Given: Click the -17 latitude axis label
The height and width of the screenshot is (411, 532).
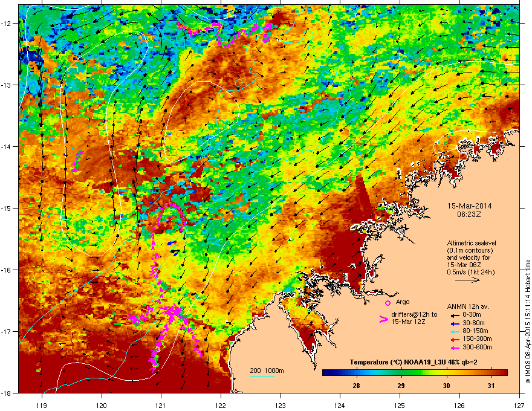Looking at the screenshot, I should pos(6,331).
